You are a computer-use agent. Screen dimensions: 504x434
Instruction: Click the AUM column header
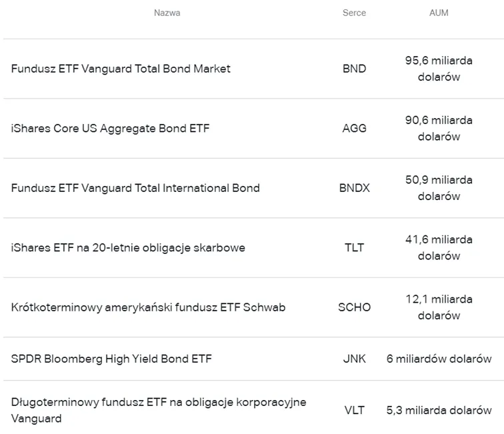[x=439, y=13]
